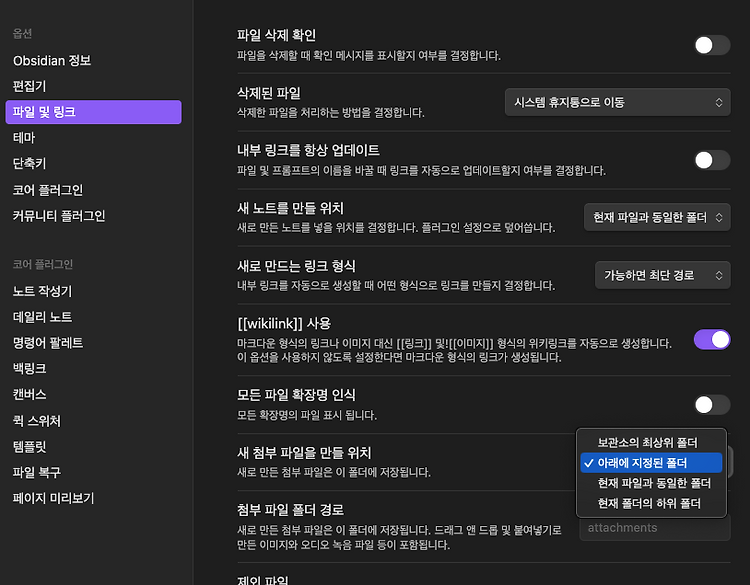Image resolution: width=750 pixels, height=585 pixels.
Task: Choose 아래에 지정된 폴더 option
Action: click(651, 463)
